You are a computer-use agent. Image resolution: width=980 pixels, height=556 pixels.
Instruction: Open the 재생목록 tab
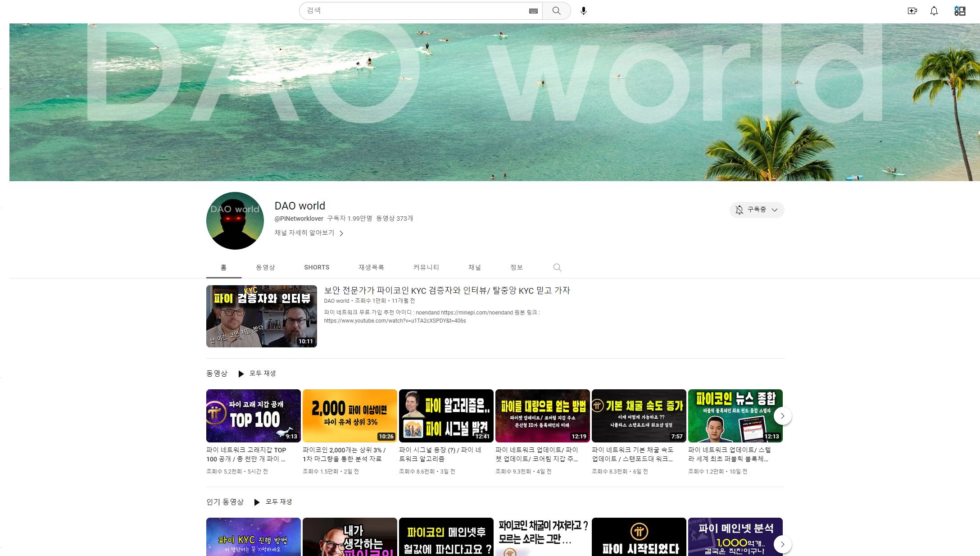coord(371,267)
